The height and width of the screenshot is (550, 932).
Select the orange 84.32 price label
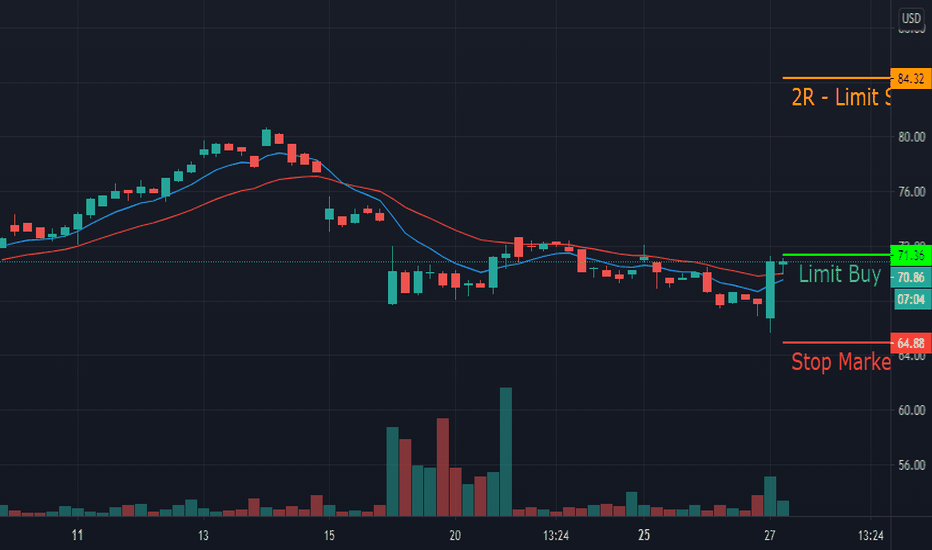[911, 78]
